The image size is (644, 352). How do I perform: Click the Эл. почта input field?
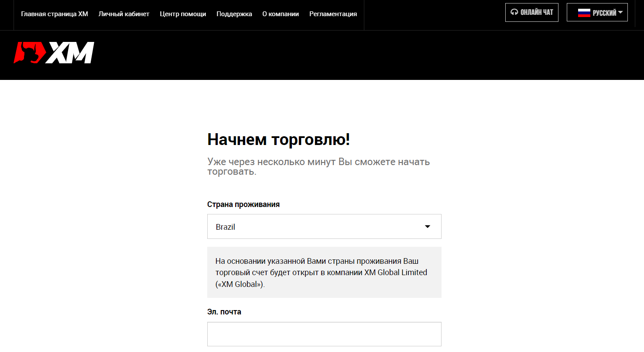click(x=324, y=334)
